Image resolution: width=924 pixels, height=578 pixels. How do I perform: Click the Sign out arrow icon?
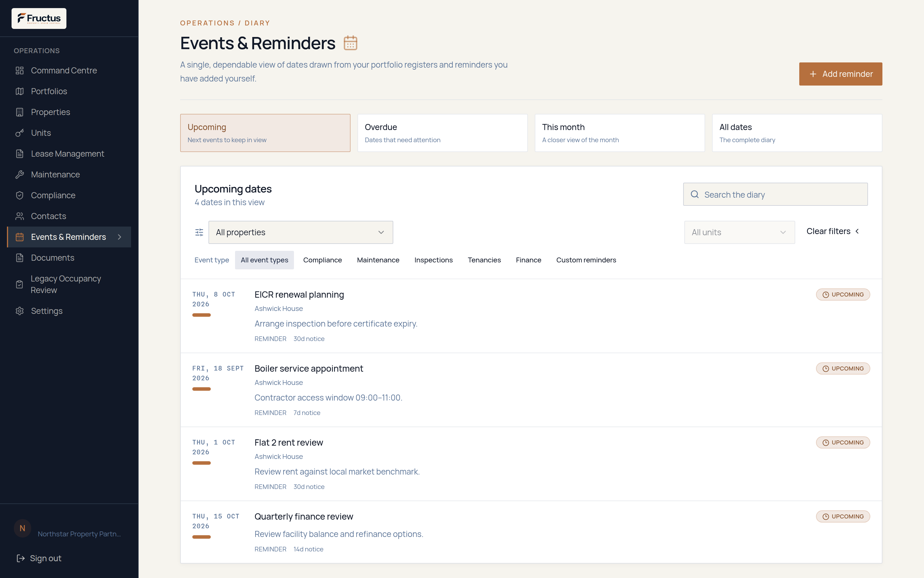(21, 559)
